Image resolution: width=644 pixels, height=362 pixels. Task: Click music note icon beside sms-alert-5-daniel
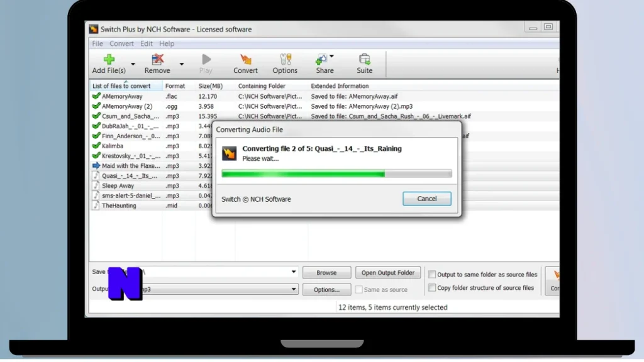coord(96,196)
